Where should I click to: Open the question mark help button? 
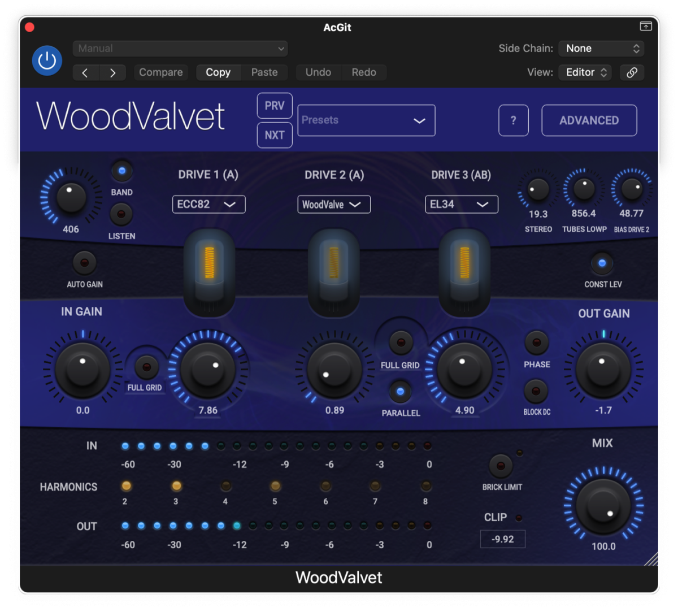(x=513, y=120)
